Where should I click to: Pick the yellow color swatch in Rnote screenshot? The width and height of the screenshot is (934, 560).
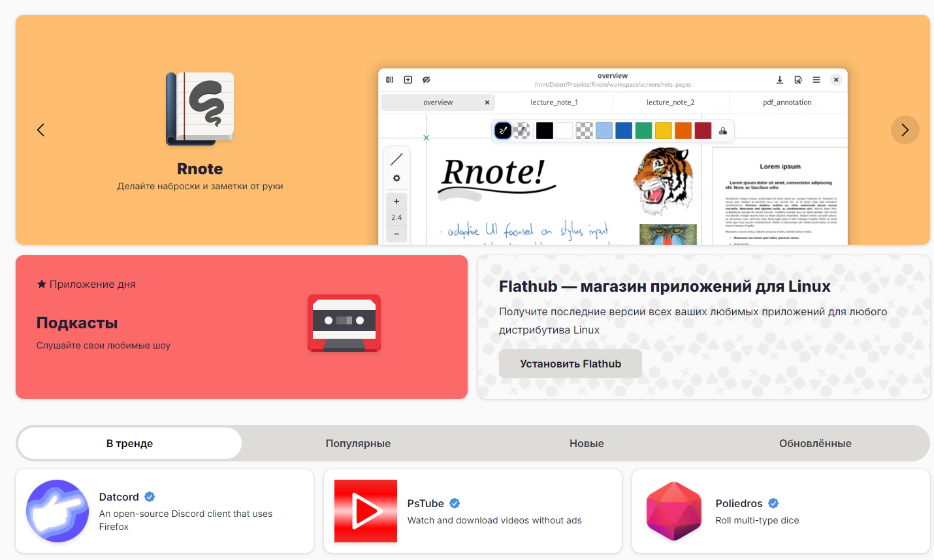(664, 131)
